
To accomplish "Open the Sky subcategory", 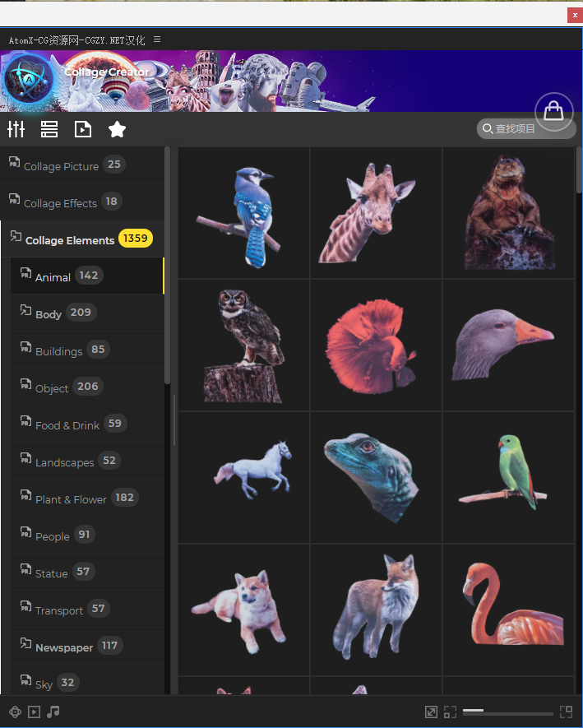I will point(87,680).
